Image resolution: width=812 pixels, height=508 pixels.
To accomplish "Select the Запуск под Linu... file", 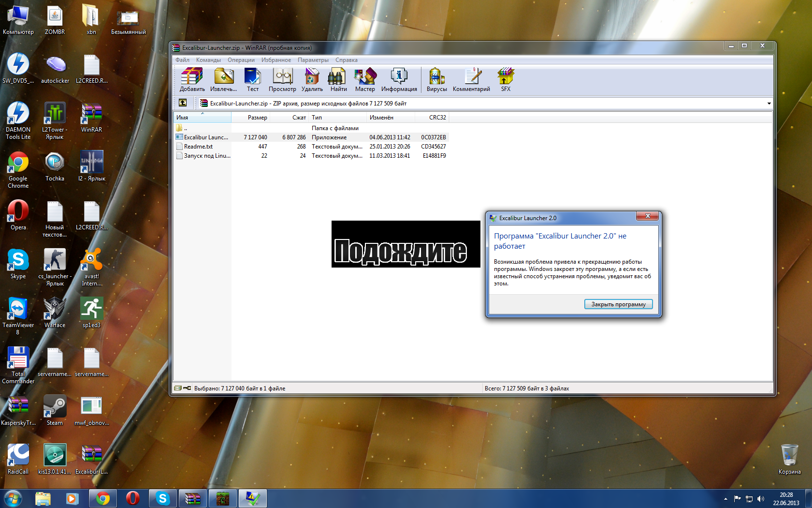I will click(x=311, y=156).
